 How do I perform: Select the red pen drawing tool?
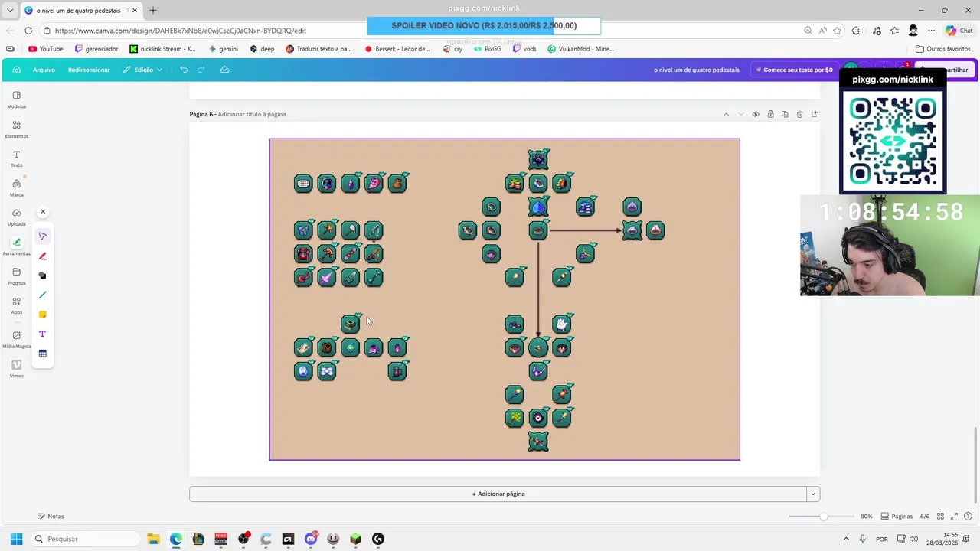[x=43, y=256]
